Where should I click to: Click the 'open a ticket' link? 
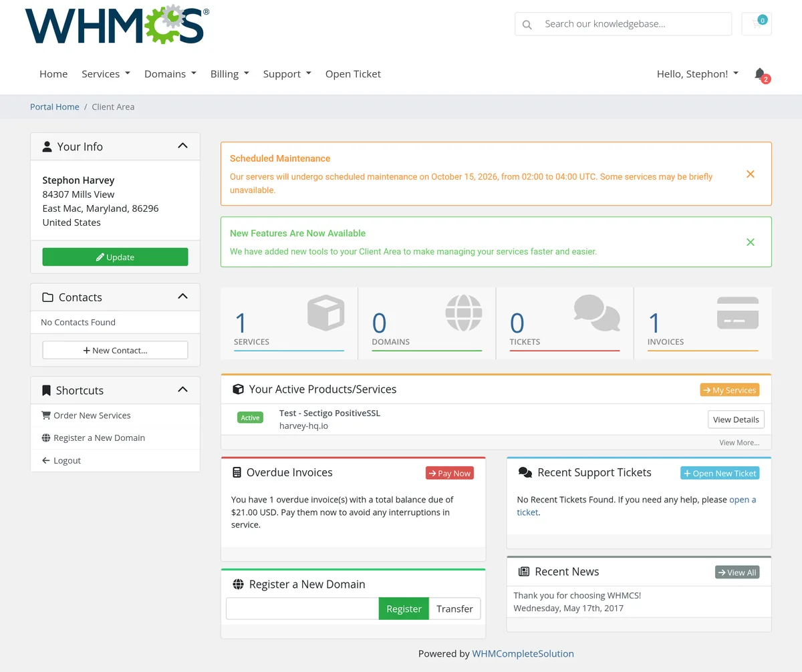(743, 500)
